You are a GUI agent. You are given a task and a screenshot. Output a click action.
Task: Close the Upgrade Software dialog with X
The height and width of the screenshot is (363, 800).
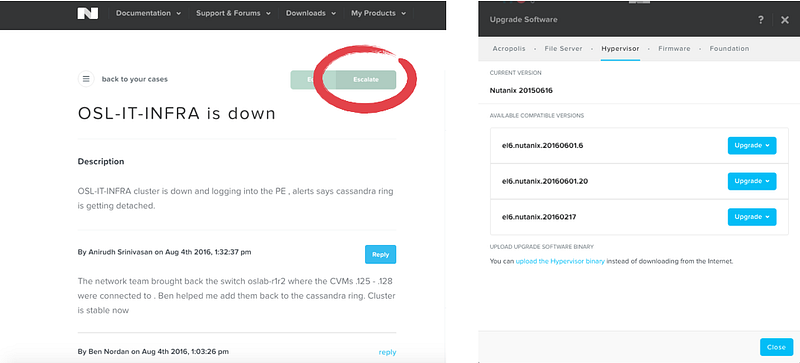[785, 20]
